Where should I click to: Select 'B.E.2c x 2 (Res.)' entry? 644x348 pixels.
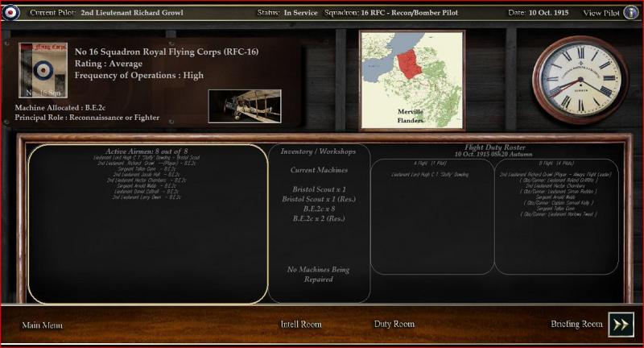(x=319, y=218)
